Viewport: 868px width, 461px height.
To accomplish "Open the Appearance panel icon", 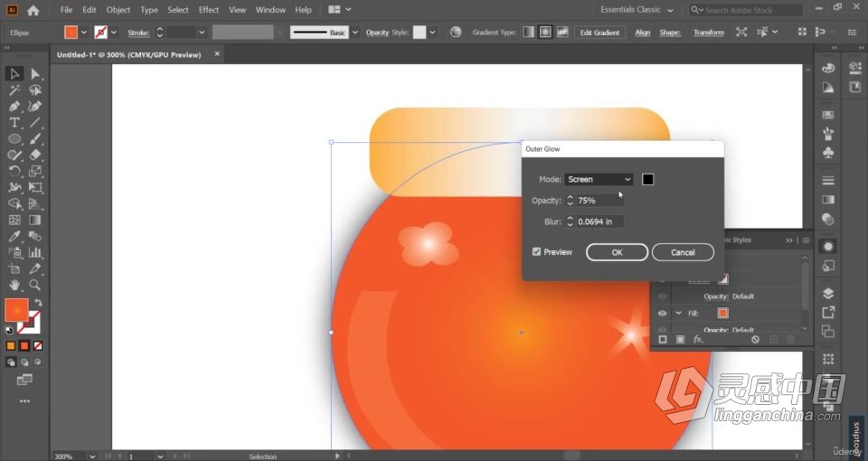I will coord(828,246).
